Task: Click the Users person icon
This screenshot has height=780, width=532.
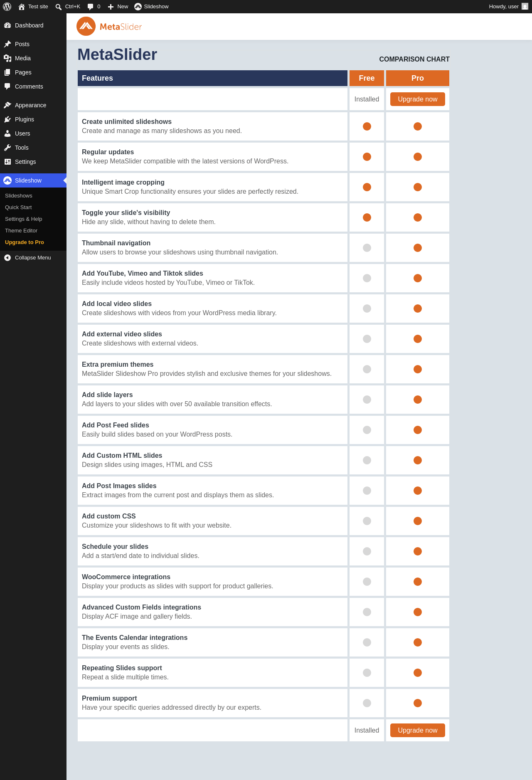Action: click(7, 133)
